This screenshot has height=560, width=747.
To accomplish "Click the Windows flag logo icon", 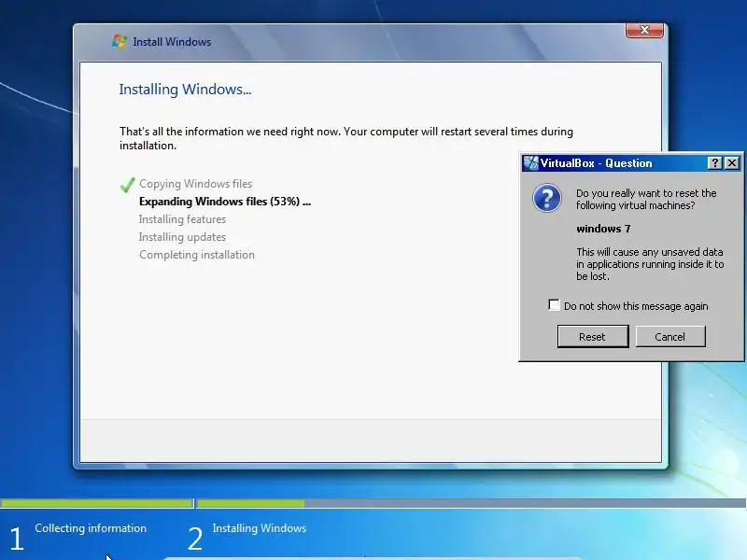I will (x=120, y=41).
